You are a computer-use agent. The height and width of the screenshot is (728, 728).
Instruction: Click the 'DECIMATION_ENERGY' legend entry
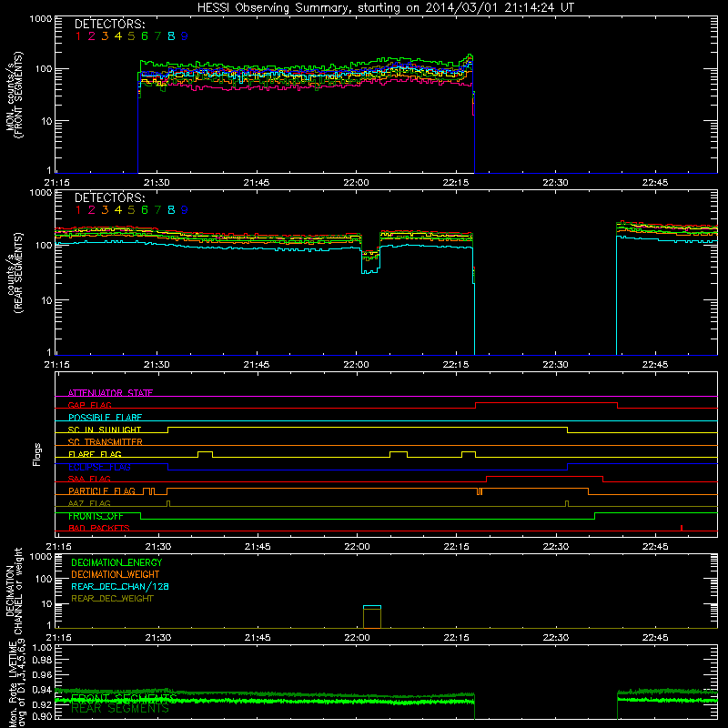[x=116, y=562]
